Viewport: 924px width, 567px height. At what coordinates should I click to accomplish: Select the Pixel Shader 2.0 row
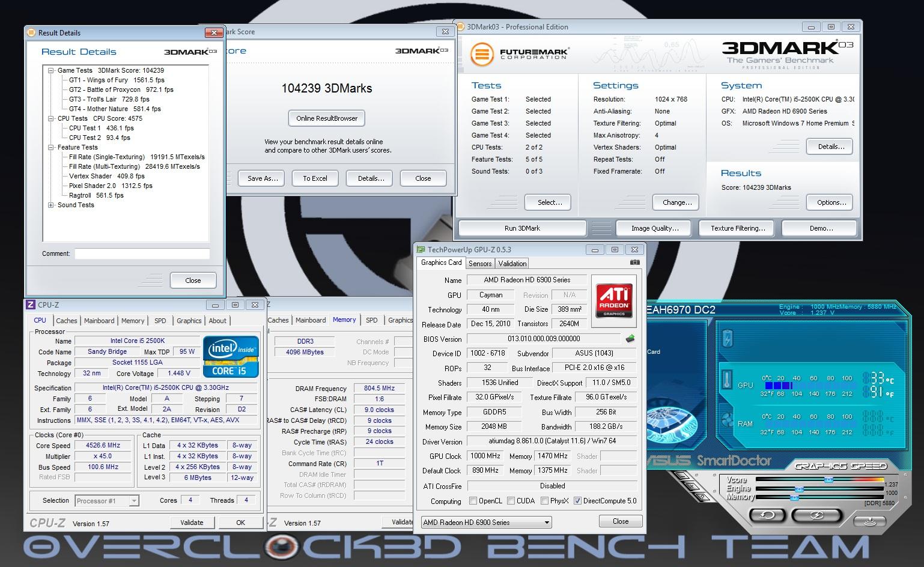pyautogui.click(x=111, y=186)
